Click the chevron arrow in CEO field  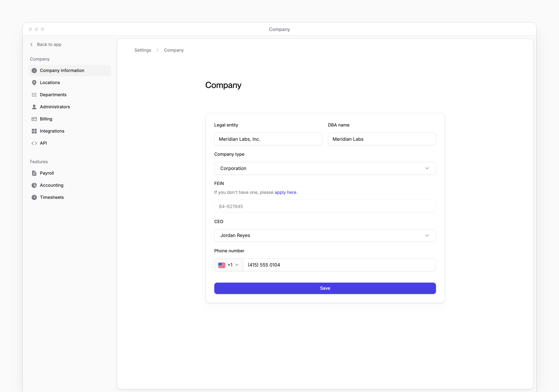click(427, 236)
